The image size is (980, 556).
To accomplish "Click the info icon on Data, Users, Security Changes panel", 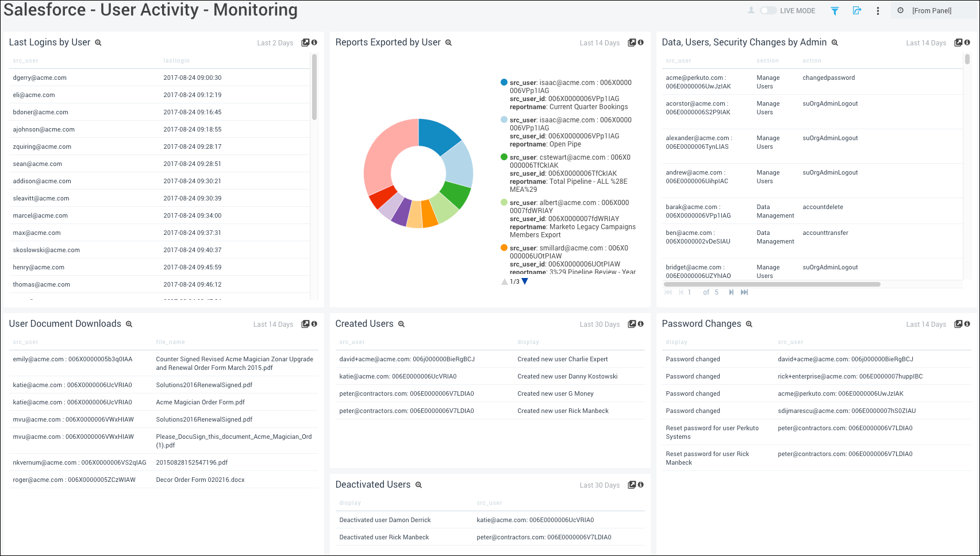I will pyautogui.click(x=967, y=43).
